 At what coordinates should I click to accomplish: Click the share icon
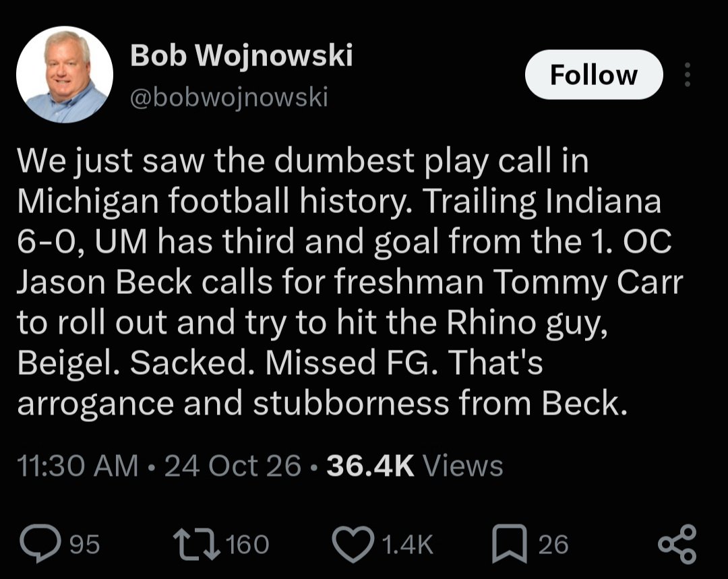[677, 544]
